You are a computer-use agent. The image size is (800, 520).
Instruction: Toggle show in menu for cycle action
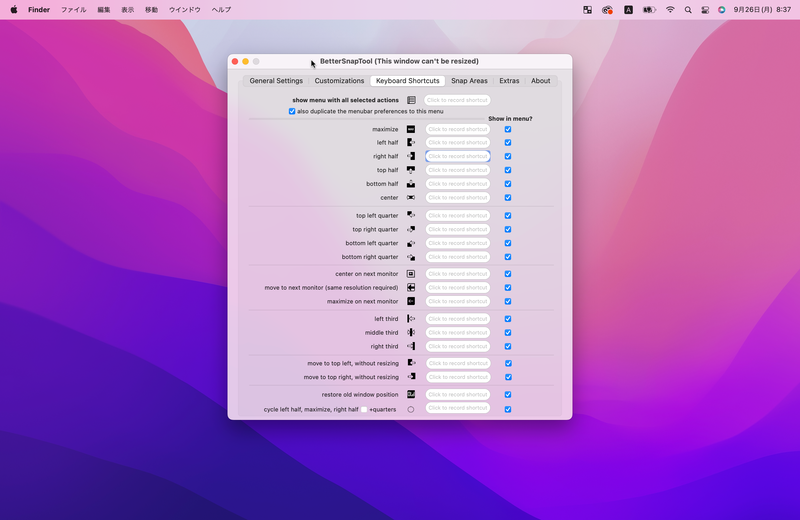click(508, 409)
